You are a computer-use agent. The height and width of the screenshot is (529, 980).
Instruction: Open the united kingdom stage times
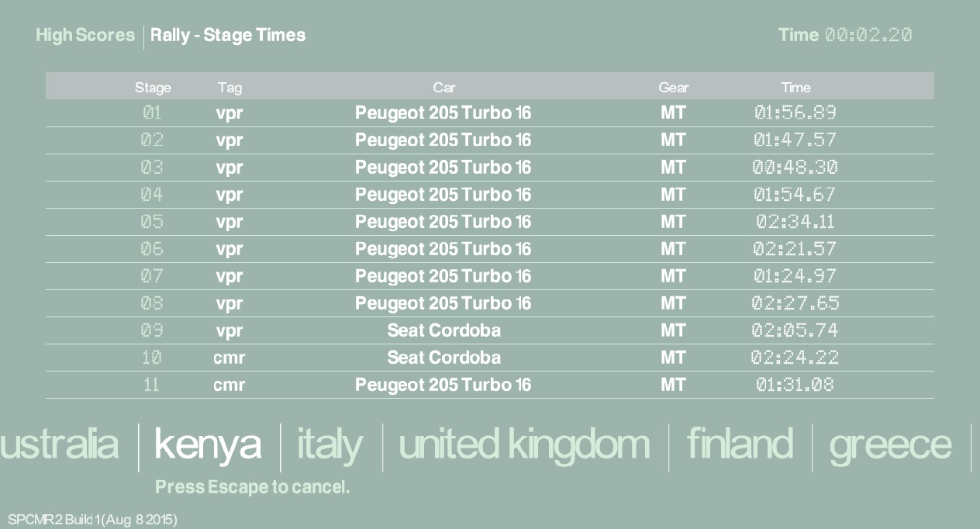[524, 444]
